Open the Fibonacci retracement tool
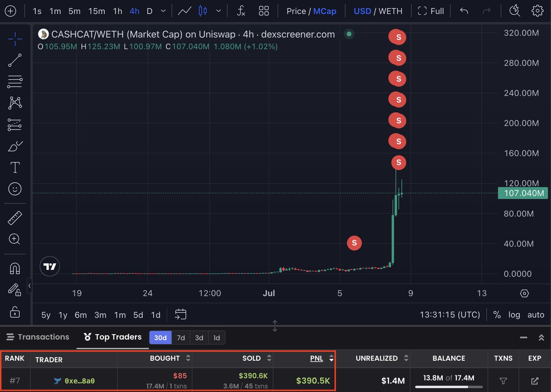 point(15,82)
